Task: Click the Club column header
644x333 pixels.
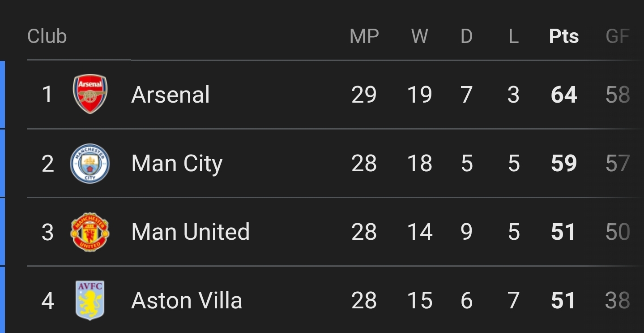Action: [47, 36]
